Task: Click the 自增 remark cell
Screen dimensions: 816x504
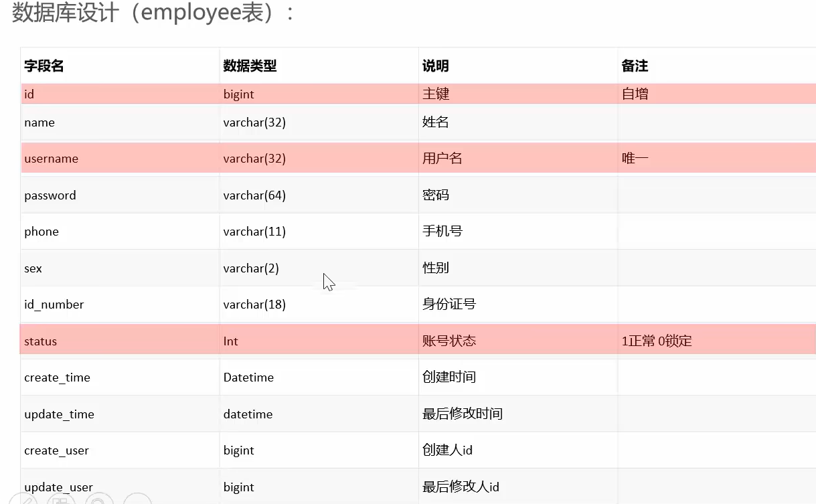Action: (635, 94)
